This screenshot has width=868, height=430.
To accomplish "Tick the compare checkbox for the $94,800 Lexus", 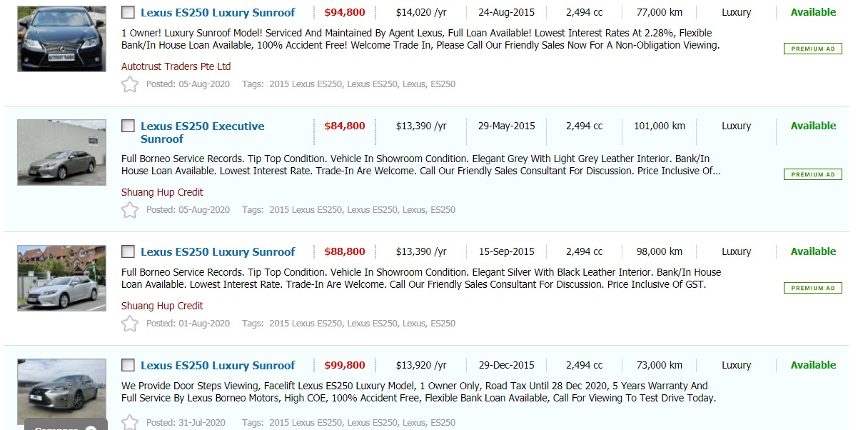I will pos(128,12).
